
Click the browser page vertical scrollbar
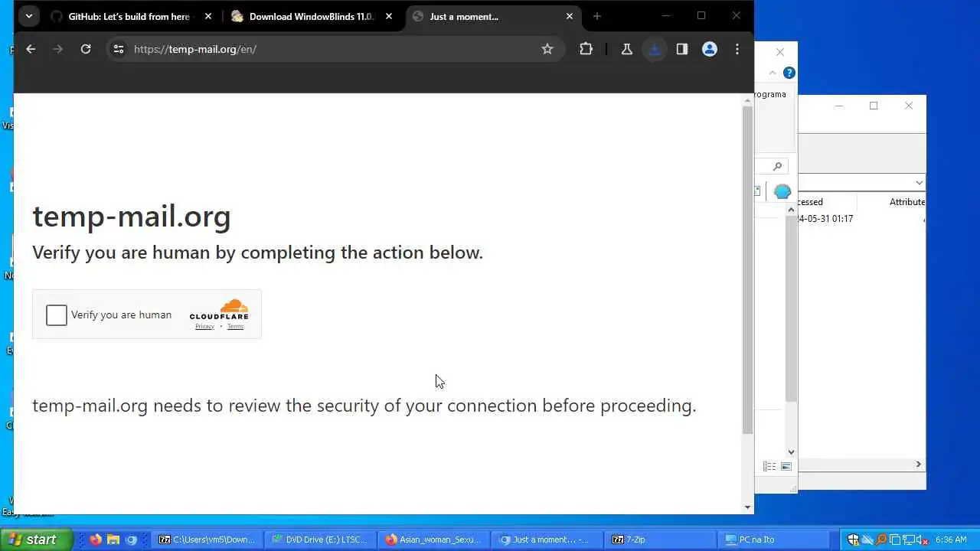(x=748, y=270)
